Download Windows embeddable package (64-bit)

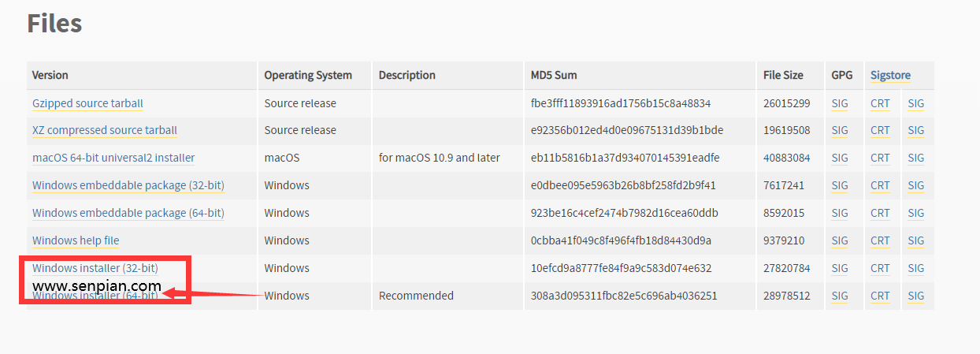(x=128, y=213)
